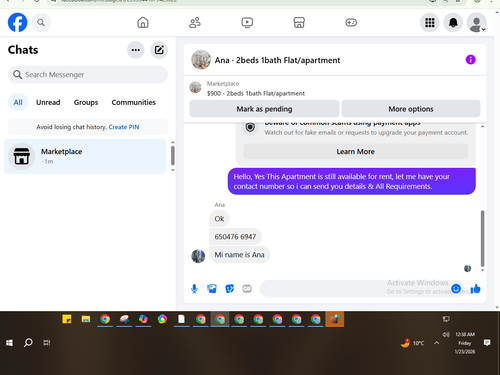Start a new message with compose icon
The width and height of the screenshot is (500, 375).
159,50
